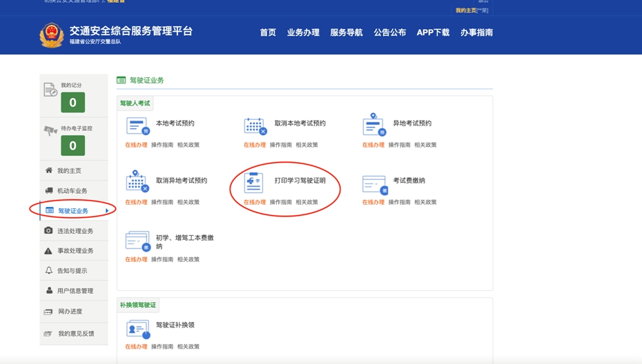The height and width of the screenshot is (364, 642).
Task: Click the 异地考试预约 location icon
Action: pyautogui.click(x=373, y=125)
